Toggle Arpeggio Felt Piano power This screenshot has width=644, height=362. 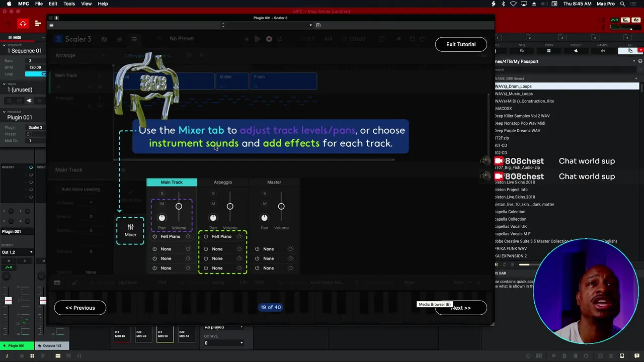(206, 237)
